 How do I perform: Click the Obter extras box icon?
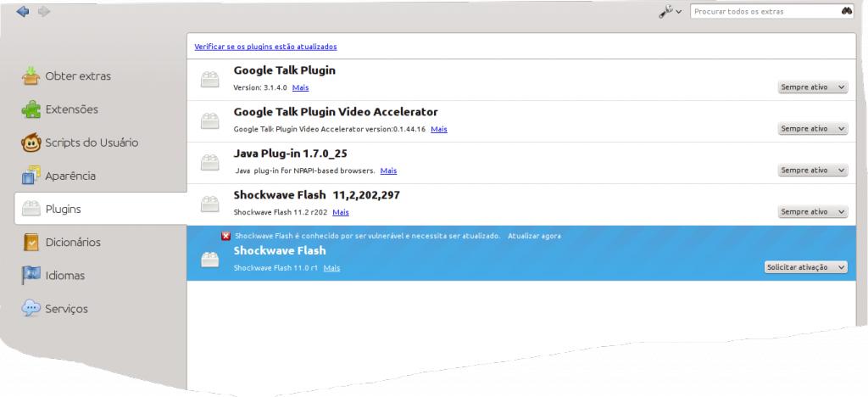point(31,75)
